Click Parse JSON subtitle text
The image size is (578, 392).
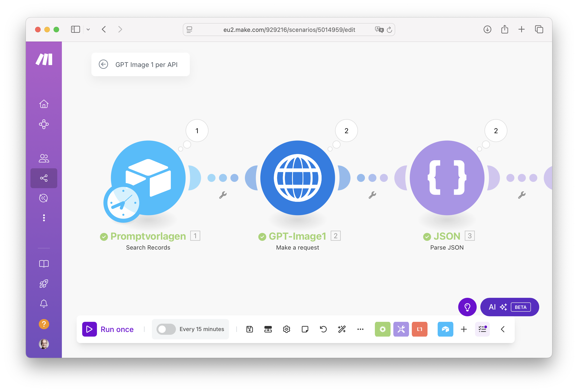[447, 247]
